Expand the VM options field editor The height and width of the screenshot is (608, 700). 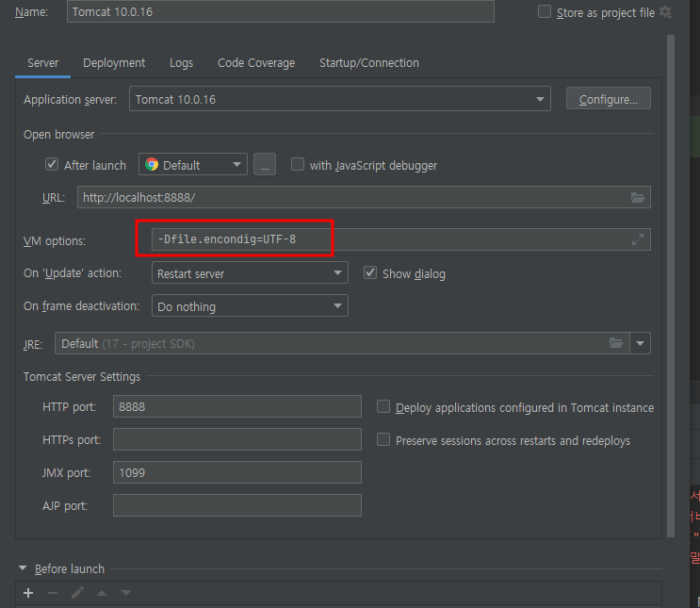coord(638,239)
